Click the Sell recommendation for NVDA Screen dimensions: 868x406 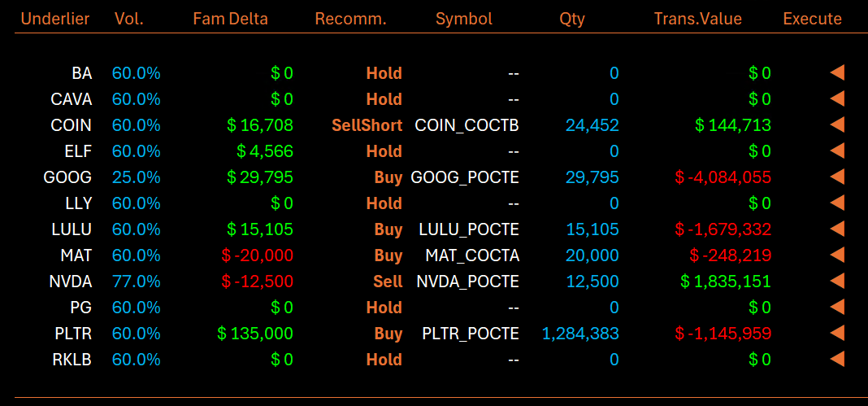(387, 282)
